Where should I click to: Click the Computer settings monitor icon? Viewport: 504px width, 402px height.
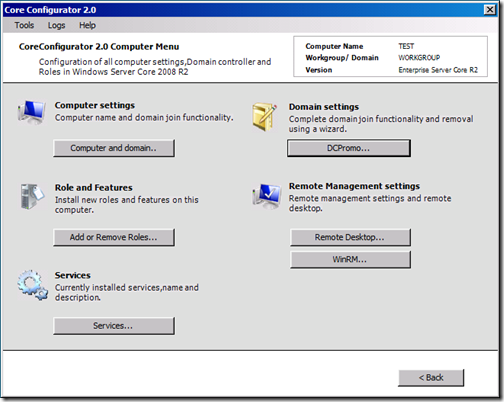[x=31, y=112]
